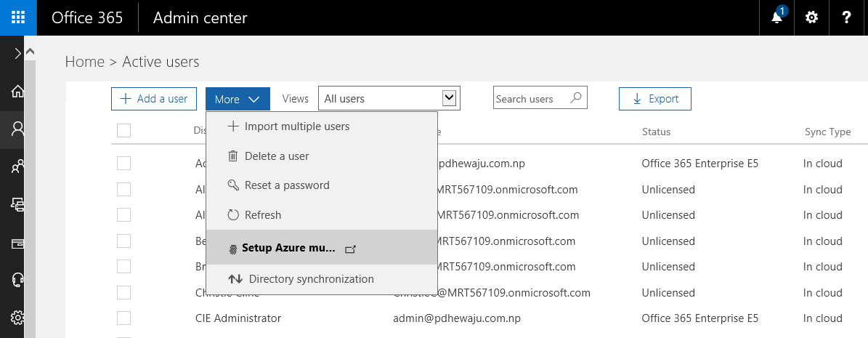
Task: Tick the select-all users checkbox
Action: tap(123, 131)
